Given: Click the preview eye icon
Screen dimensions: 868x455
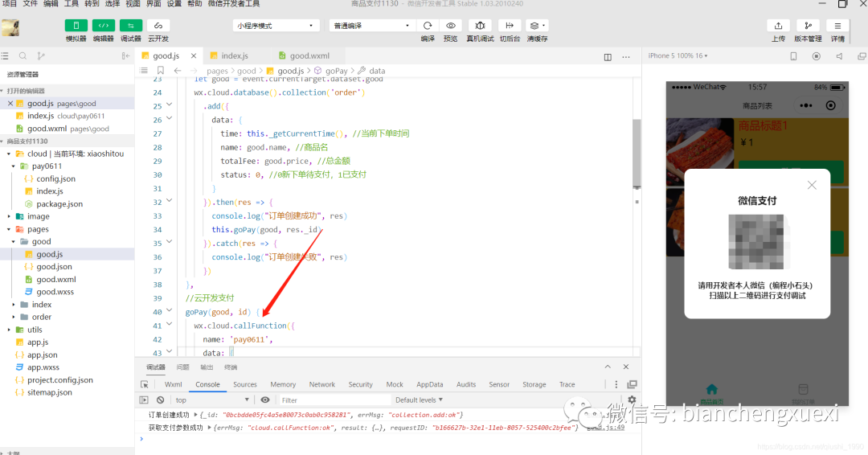Looking at the screenshot, I should click(451, 26).
